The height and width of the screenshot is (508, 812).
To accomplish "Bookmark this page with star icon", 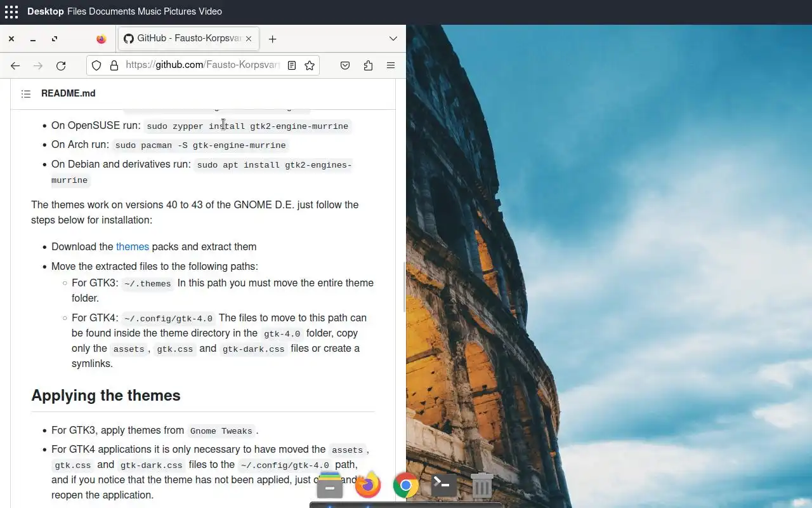I will [310, 65].
